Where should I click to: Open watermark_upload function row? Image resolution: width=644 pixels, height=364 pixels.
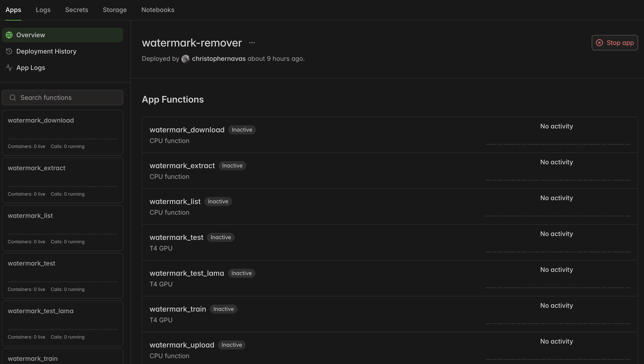click(182, 345)
